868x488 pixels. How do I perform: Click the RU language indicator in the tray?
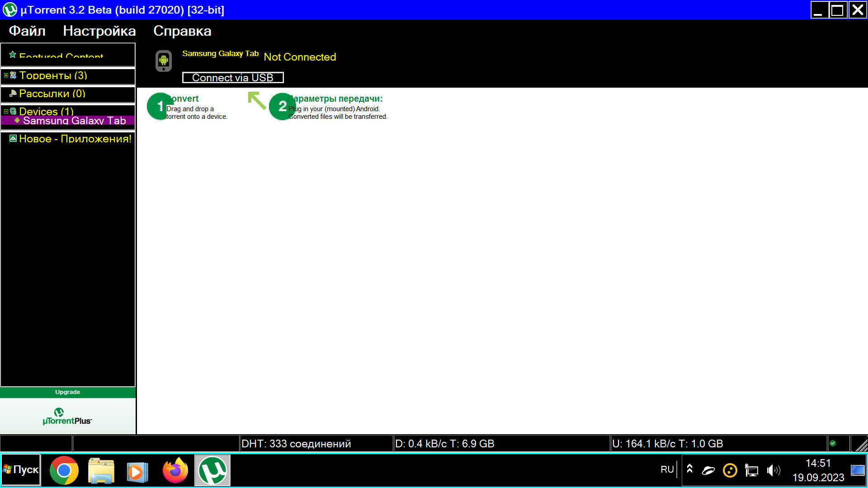tap(667, 469)
